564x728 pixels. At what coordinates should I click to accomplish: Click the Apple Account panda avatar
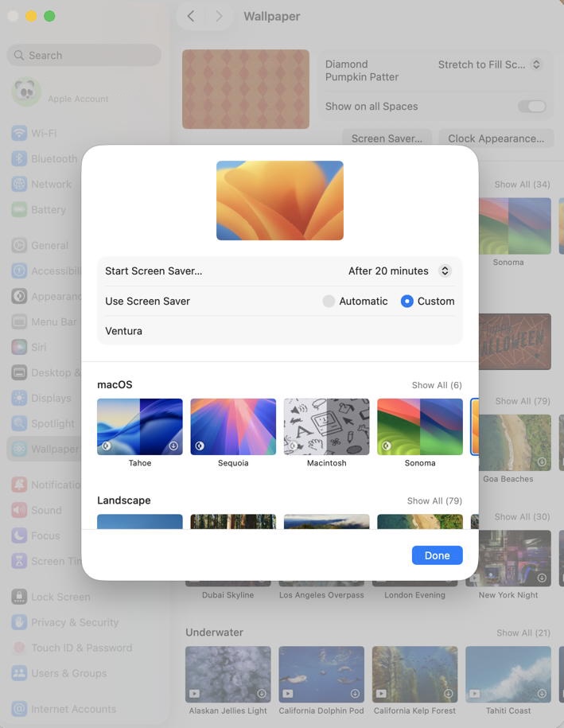26,92
